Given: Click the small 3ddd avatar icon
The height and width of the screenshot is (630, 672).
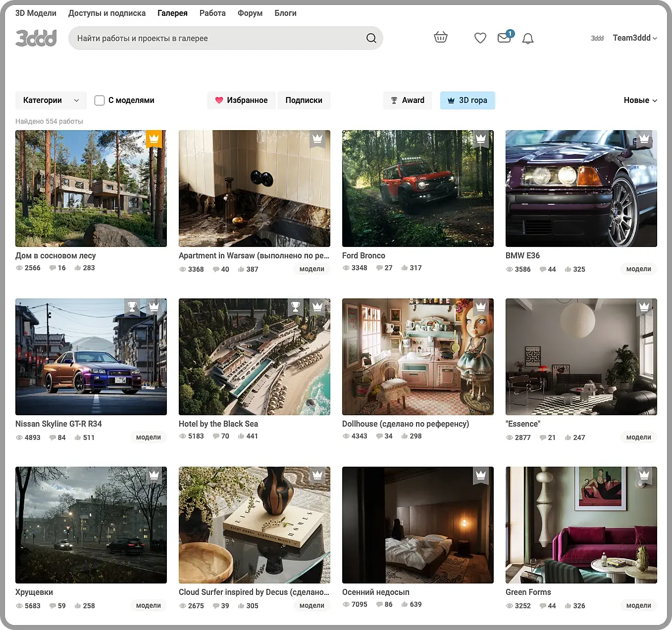Looking at the screenshot, I should [597, 38].
